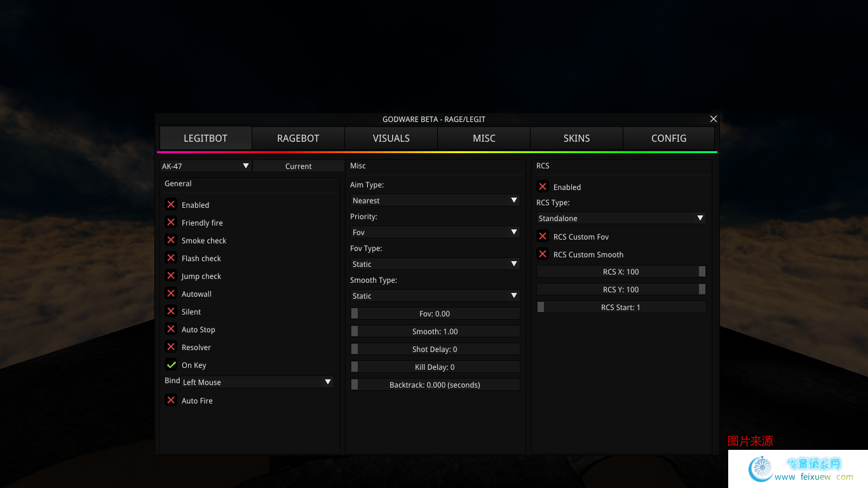Toggle the Resolver checkbox
The width and height of the screenshot is (868, 488).
pyautogui.click(x=171, y=347)
